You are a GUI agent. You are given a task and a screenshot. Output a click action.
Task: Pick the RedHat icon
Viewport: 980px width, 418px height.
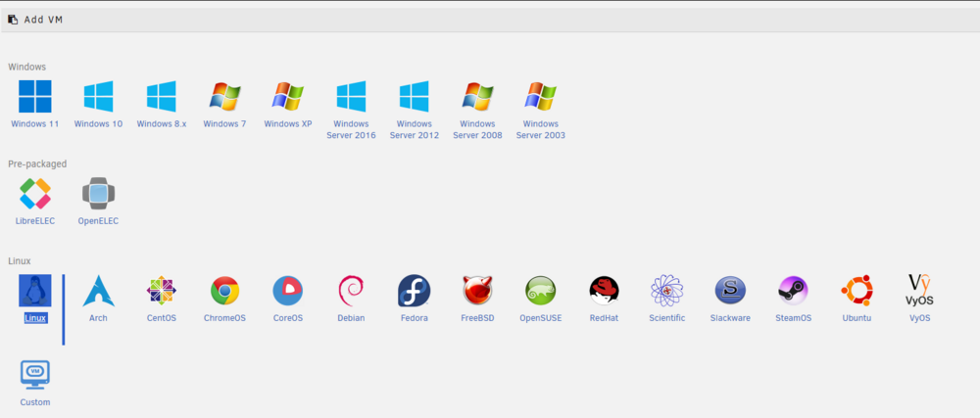tap(604, 291)
